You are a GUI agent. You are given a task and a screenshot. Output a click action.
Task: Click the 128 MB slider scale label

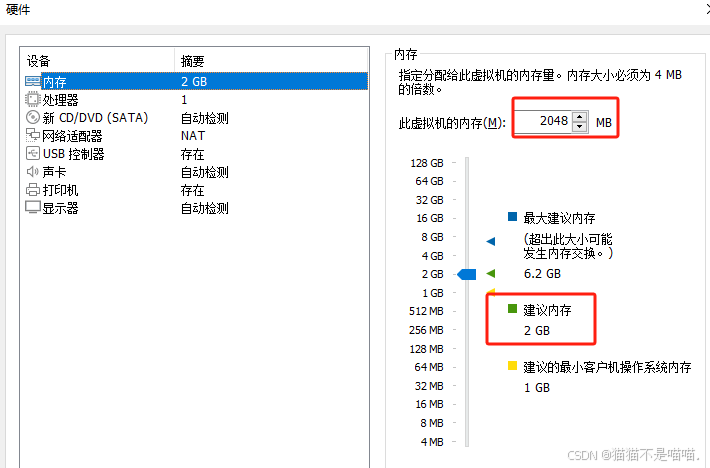click(x=426, y=349)
